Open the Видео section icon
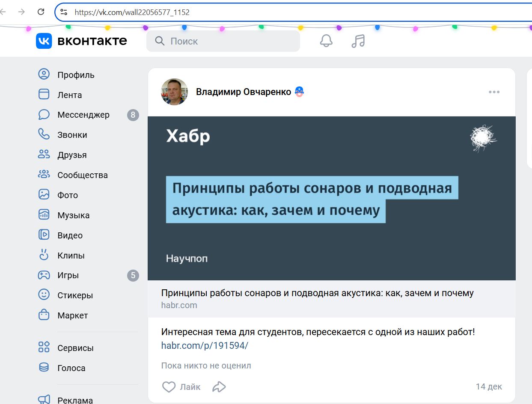Screen dimensions: 532x404 (44, 235)
